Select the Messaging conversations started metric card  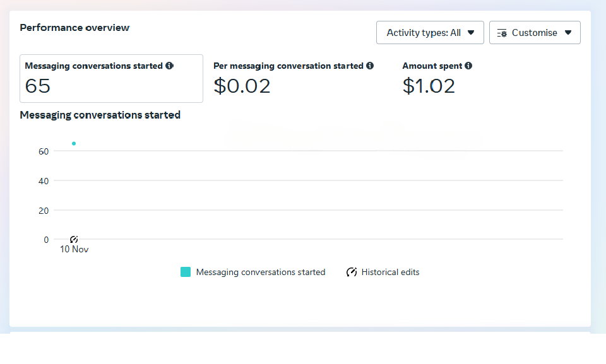[x=111, y=78]
